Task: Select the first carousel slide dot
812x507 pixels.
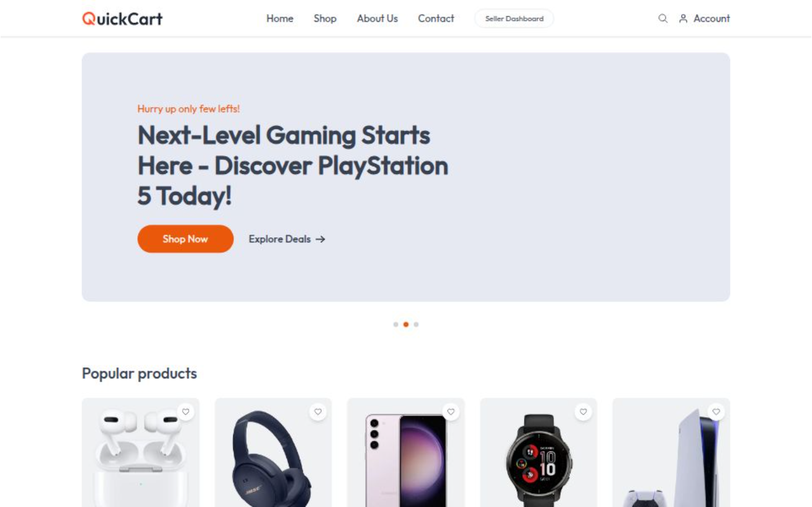Action: (x=395, y=324)
